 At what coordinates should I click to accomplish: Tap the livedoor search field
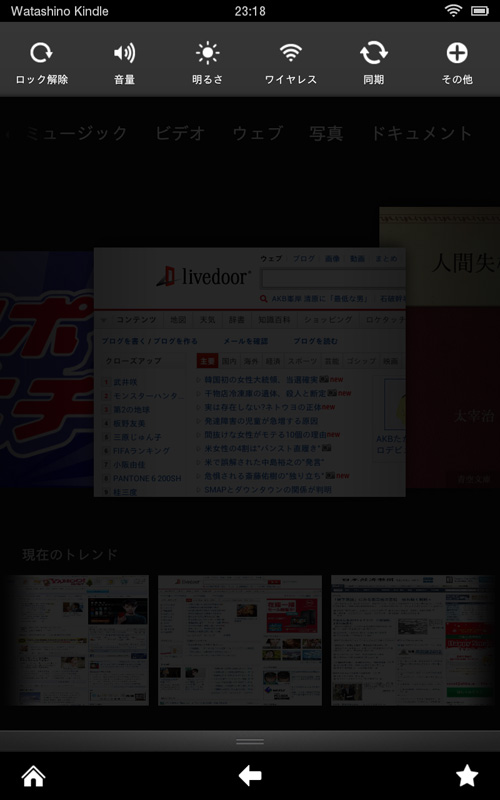pyautogui.click(x=333, y=279)
